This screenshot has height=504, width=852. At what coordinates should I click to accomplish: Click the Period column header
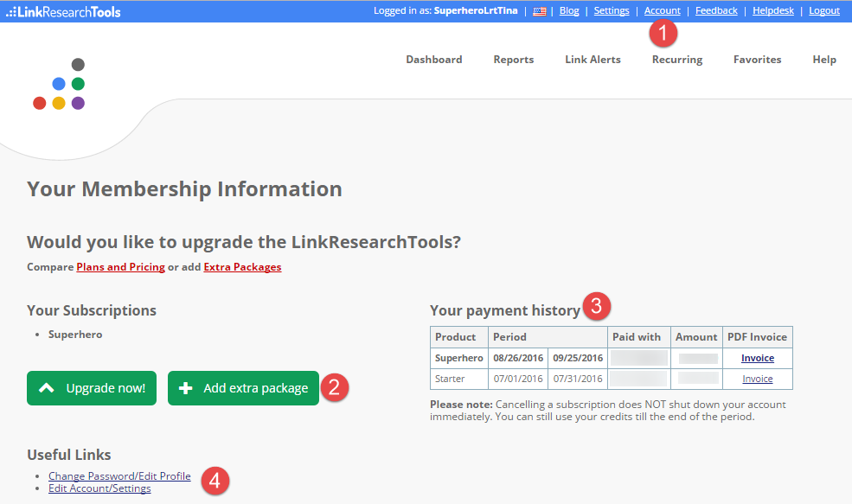tap(548, 337)
